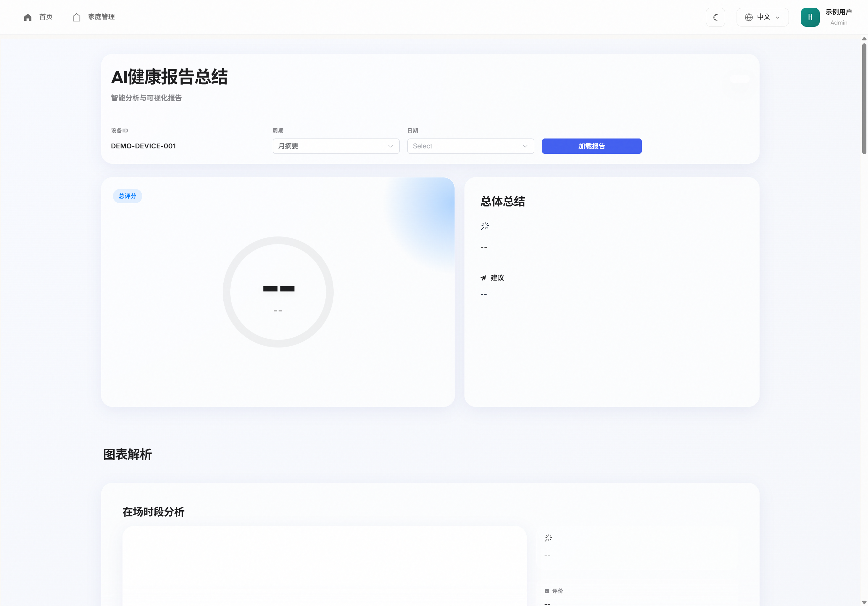Screen dimensions: 868x606
Task: Click the filled home icon beside 首页
Action: [28, 17]
